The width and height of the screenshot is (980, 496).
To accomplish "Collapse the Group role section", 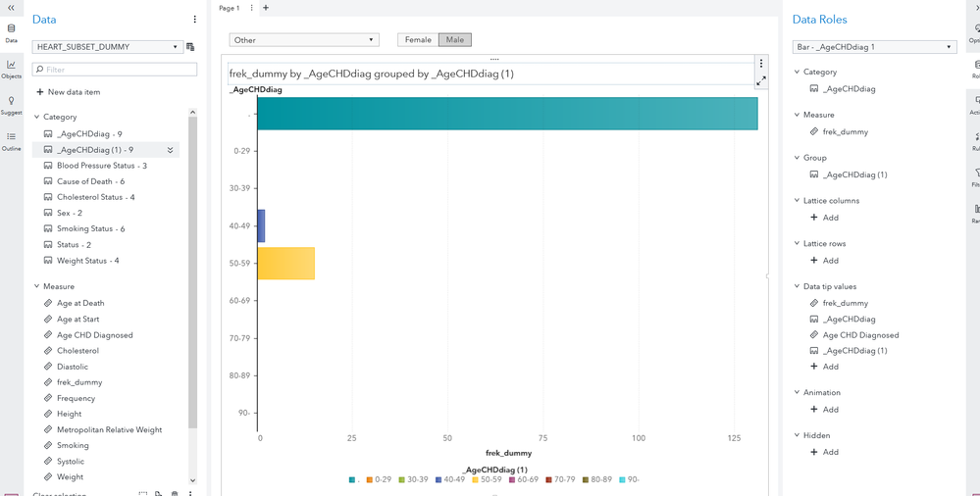I will pos(797,158).
